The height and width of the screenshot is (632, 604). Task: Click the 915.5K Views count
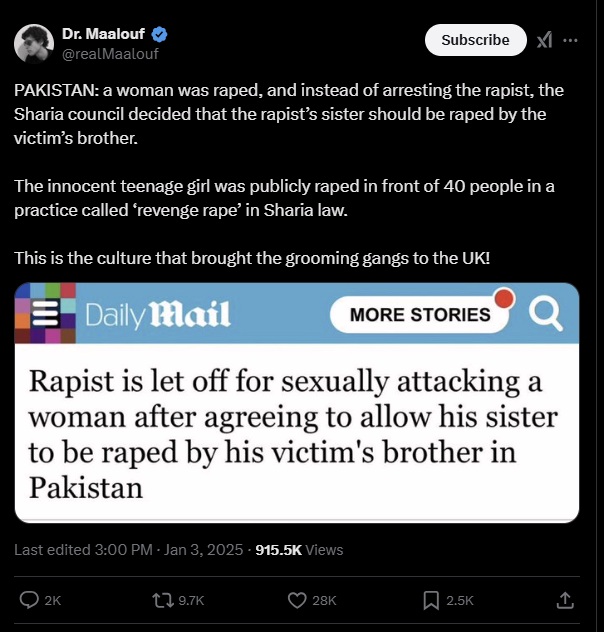299,549
